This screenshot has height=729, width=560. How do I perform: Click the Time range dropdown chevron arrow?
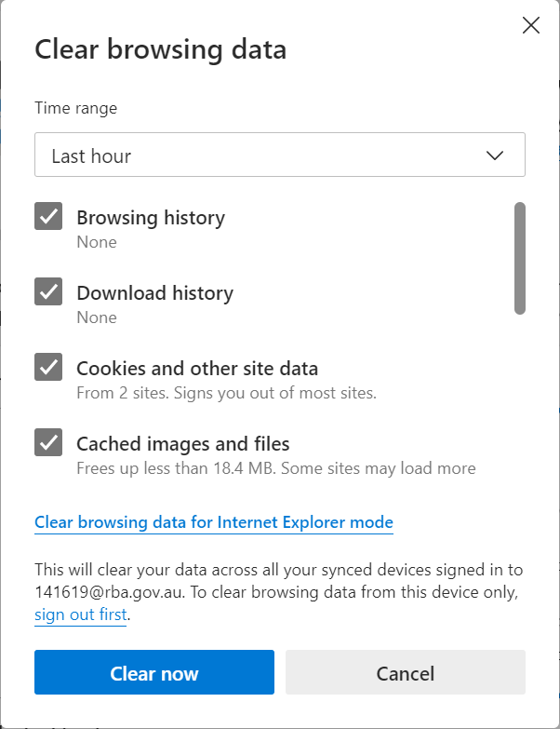click(x=495, y=155)
